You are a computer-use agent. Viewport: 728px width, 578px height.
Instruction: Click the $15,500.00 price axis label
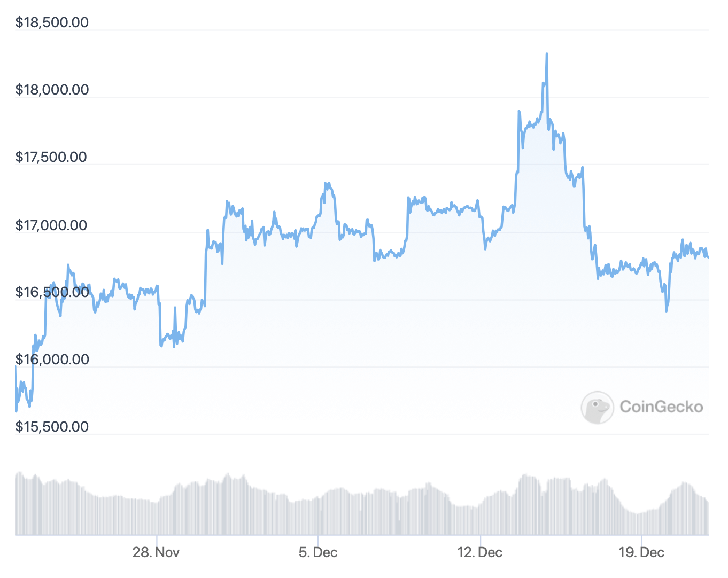[52, 427]
